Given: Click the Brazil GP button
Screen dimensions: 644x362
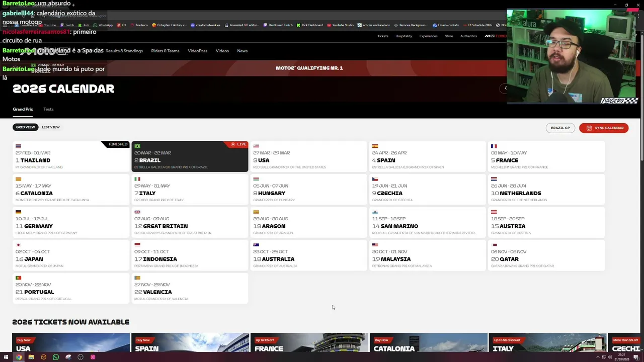Looking at the screenshot, I should pos(560,128).
